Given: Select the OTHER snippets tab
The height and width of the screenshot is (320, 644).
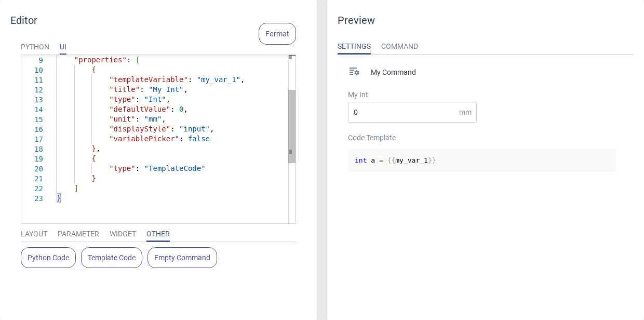Looking at the screenshot, I should pos(158,234).
